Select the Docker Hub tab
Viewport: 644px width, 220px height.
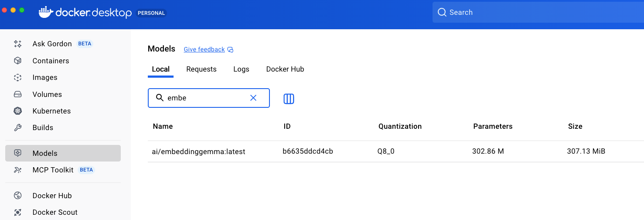coord(285,69)
